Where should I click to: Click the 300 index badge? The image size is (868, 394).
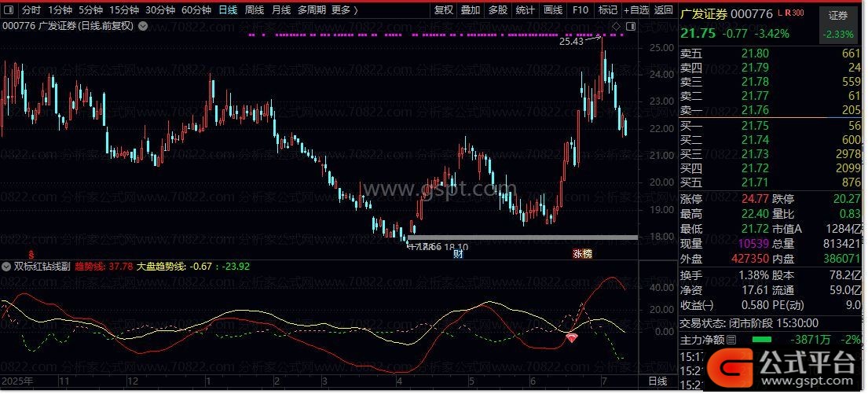pos(798,13)
